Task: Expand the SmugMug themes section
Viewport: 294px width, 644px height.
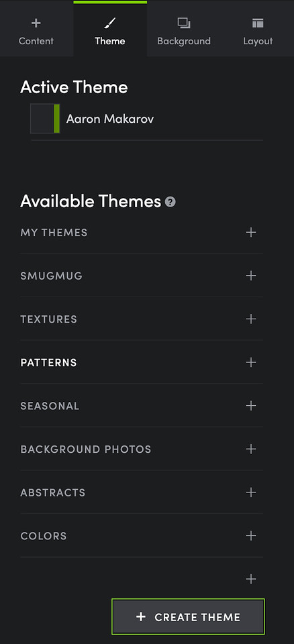Action: pyautogui.click(x=251, y=276)
